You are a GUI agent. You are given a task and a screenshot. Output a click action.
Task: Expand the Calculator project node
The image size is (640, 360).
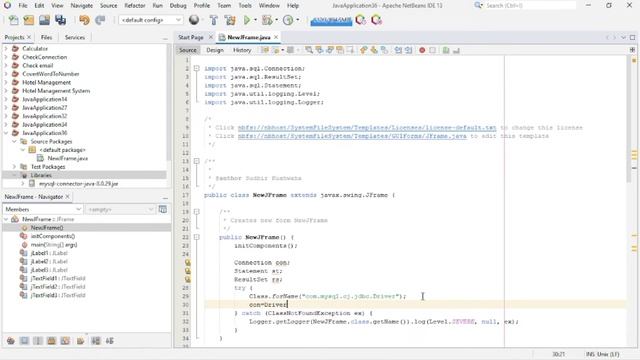pyautogui.click(x=6, y=49)
